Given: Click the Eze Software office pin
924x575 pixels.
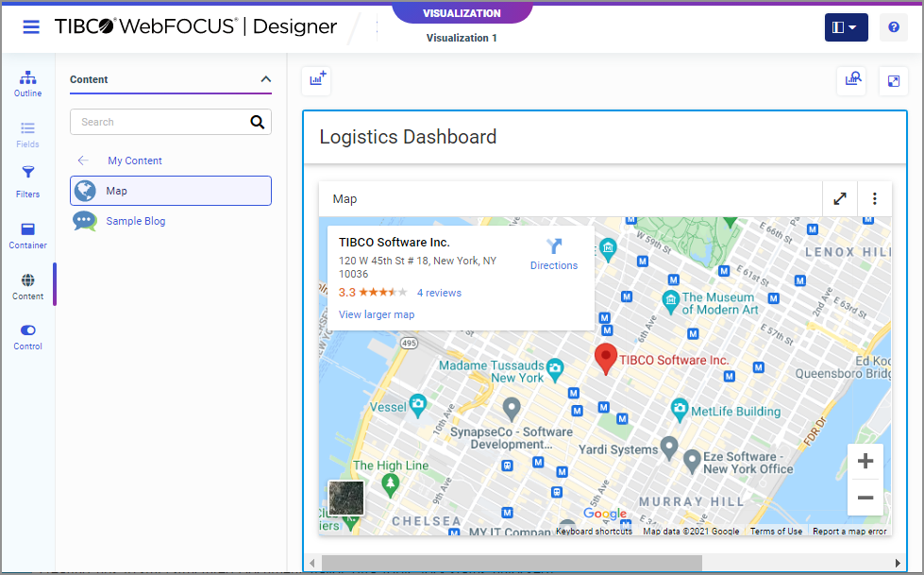Looking at the screenshot, I should [692, 461].
